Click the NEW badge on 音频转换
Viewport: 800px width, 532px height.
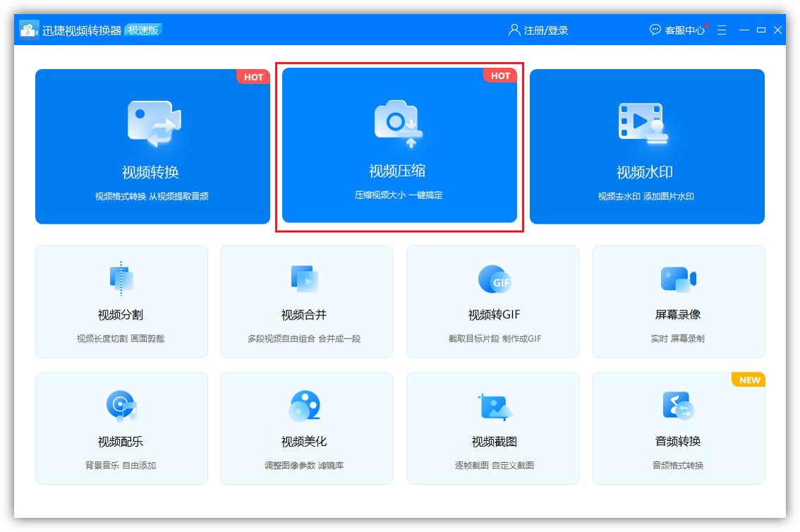point(748,380)
